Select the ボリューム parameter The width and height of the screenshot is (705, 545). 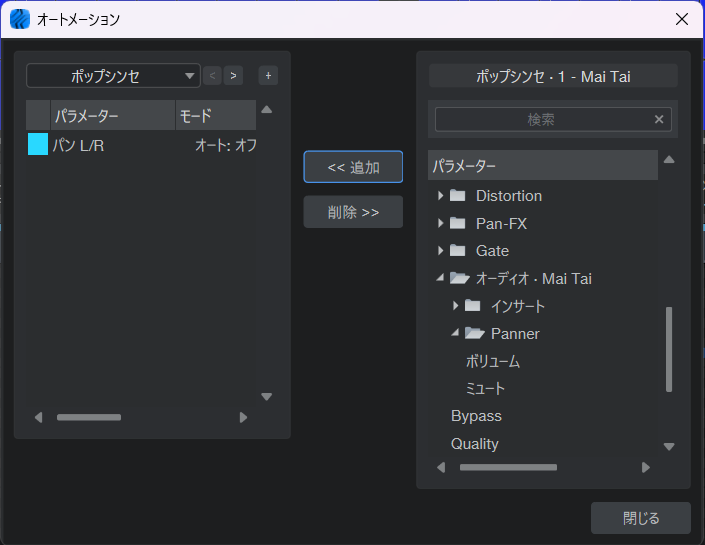coord(493,362)
